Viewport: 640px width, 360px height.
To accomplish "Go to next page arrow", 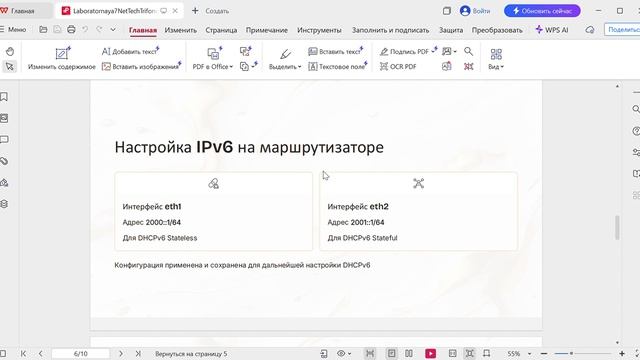I will coord(121,353).
